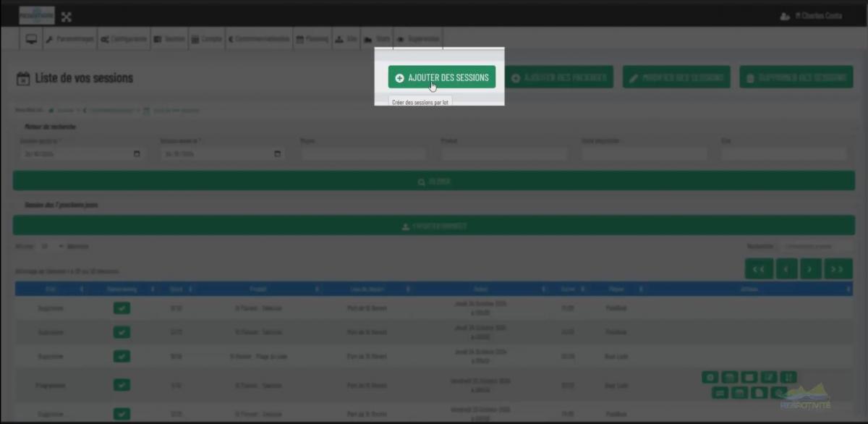This screenshot has width=868, height=424.
Task: Open the Paramétrages menu
Action: [x=70, y=39]
